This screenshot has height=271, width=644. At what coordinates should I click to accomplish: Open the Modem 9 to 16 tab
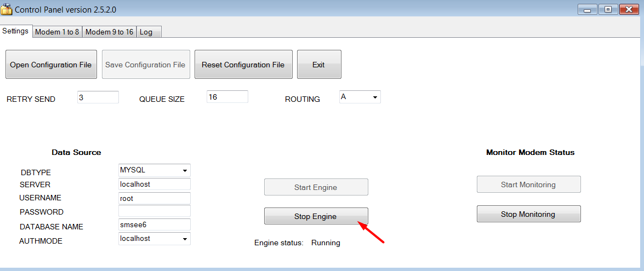click(109, 32)
